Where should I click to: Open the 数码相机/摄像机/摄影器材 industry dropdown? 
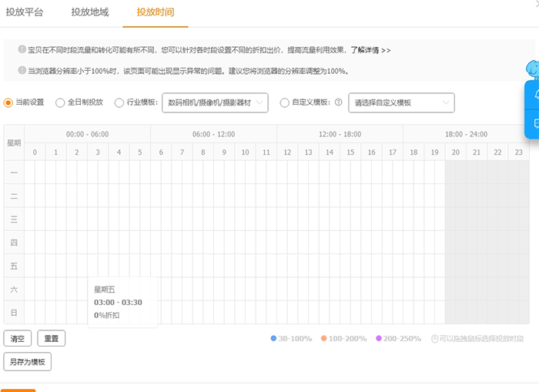(x=215, y=102)
